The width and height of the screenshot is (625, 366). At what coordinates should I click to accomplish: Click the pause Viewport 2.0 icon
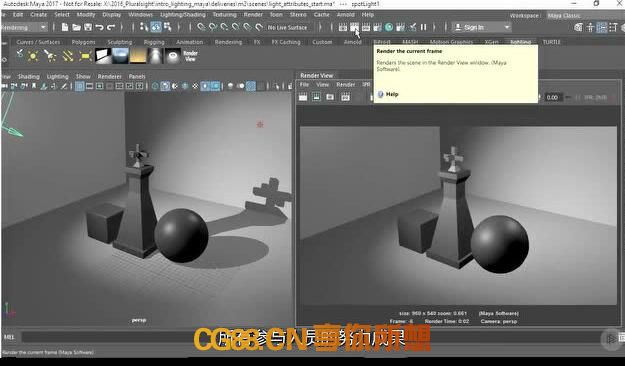click(423, 27)
